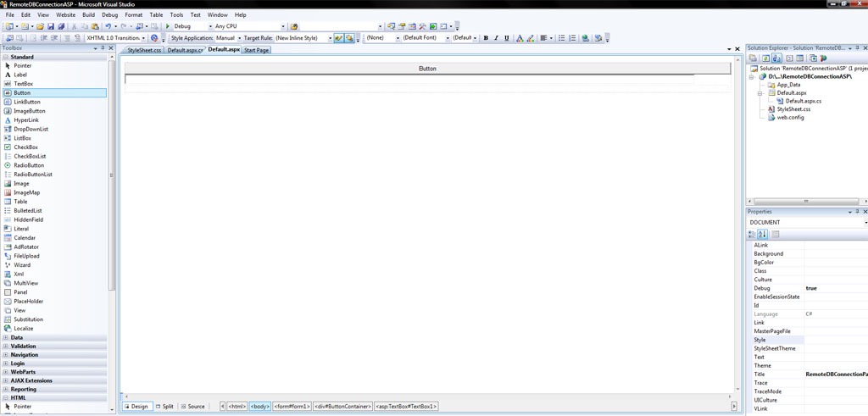Click the <body> tag selector
868x416 pixels.
(x=259, y=407)
